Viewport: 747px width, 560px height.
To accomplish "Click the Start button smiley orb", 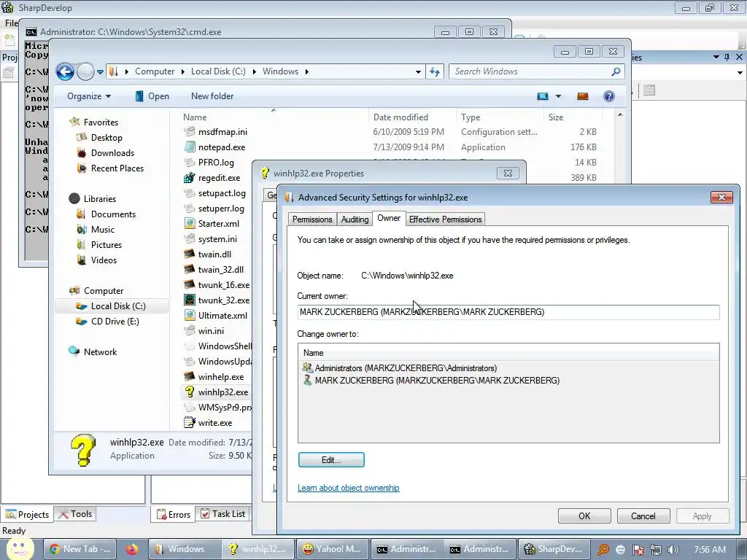I will 18,548.
